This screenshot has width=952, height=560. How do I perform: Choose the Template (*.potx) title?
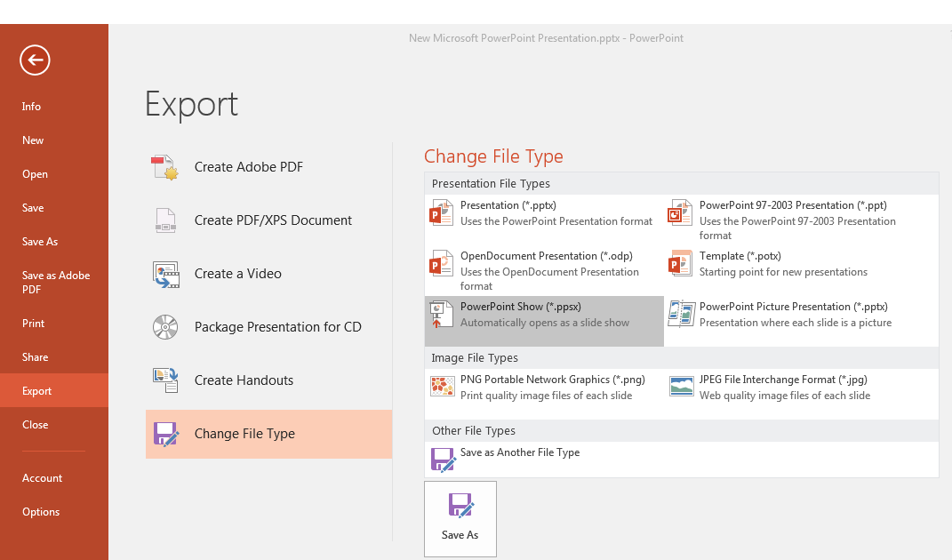coord(740,256)
